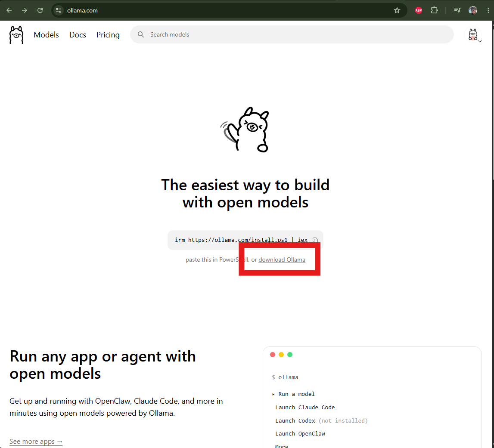Focus the Search models field
The height and width of the screenshot is (448, 494).
pyautogui.click(x=292, y=34)
